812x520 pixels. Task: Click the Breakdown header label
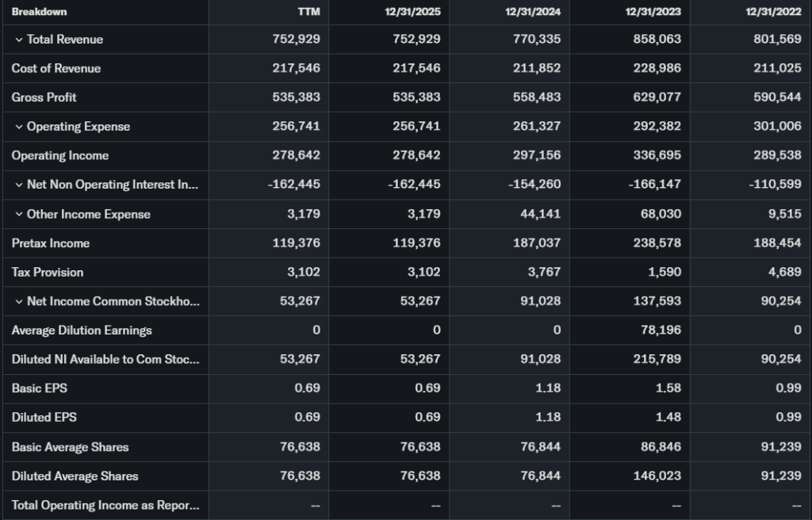pyautogui.click(x=40, y=12)
